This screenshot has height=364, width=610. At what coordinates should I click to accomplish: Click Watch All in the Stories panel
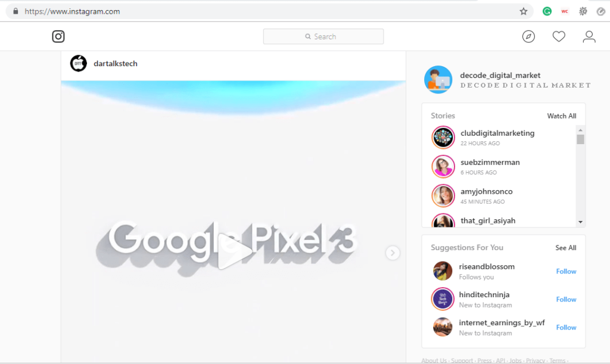561,116
